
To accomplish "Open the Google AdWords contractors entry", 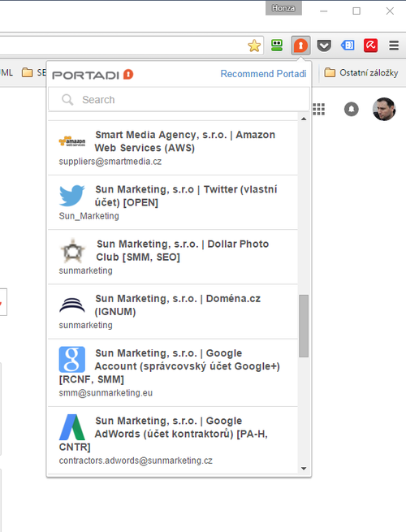I will (x=173, y=440).
